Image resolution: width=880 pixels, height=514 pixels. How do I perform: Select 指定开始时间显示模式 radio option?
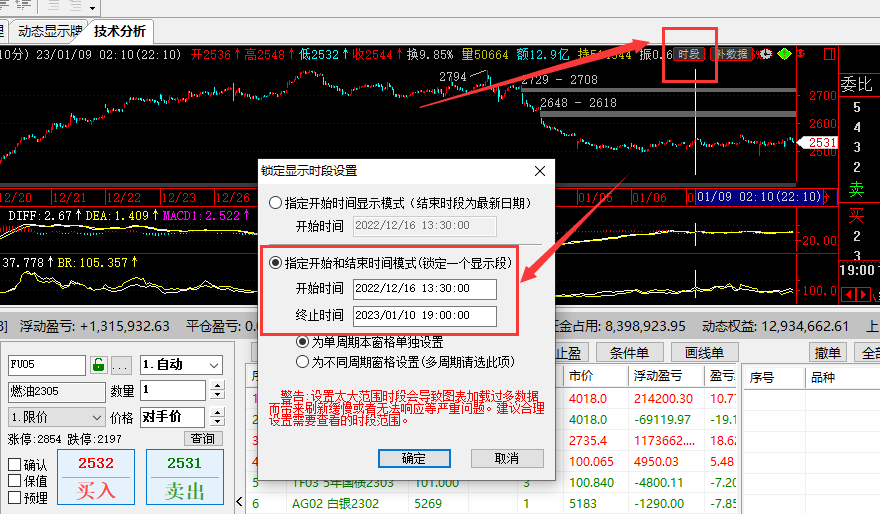click(x=275, y=203)
